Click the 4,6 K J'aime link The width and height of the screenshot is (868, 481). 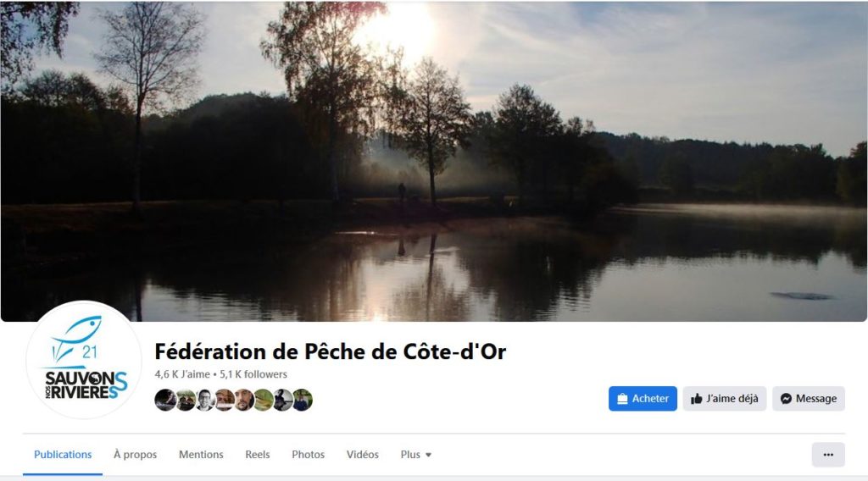click(182, 374)
